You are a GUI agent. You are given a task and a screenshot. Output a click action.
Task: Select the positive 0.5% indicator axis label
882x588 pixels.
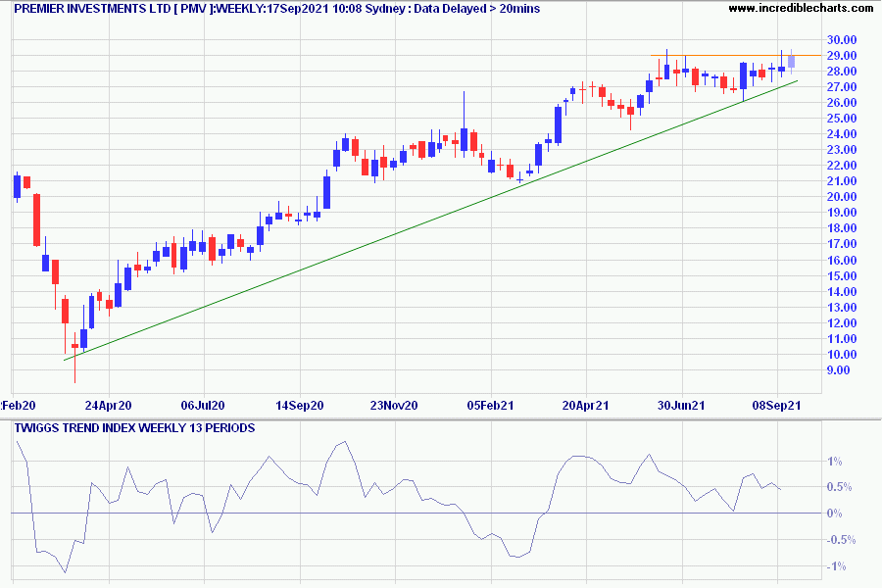[x=839, y=487]
